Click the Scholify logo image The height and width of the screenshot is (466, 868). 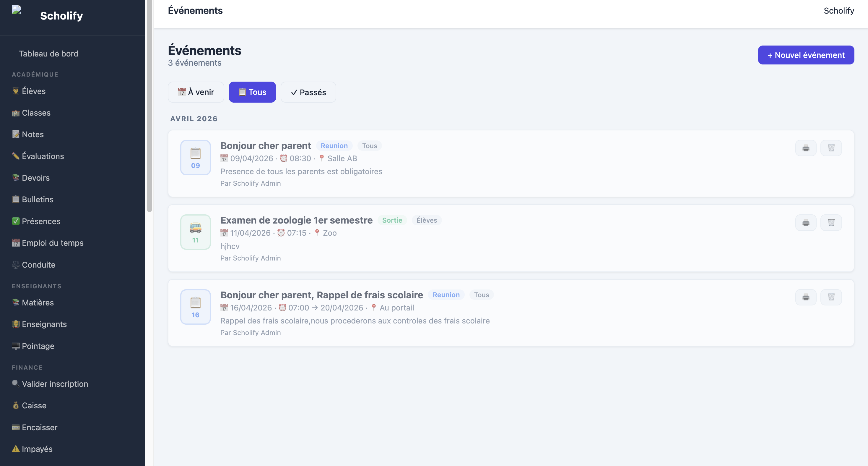click(x=17, y=10)
